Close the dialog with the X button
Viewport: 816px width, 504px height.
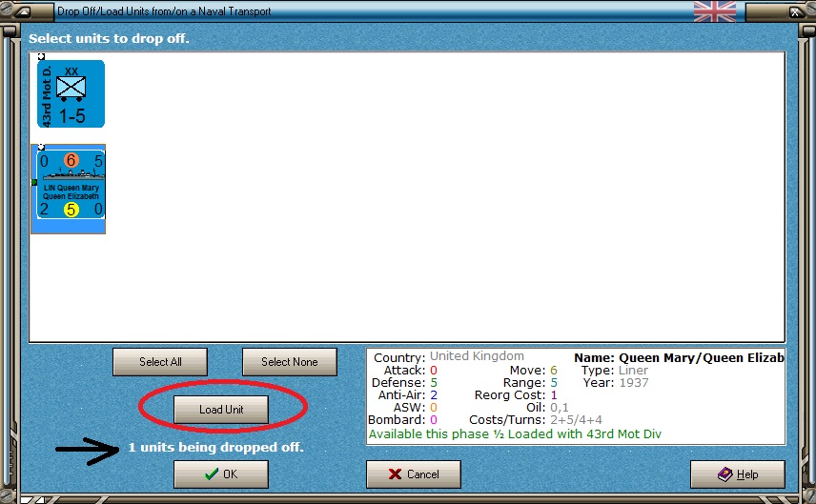click(795, 12)
